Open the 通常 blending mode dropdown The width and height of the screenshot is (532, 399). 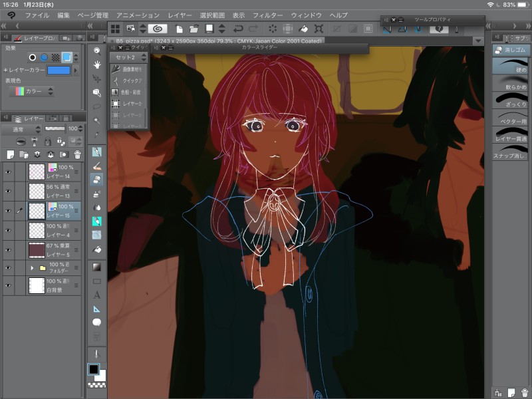[22, 129]
